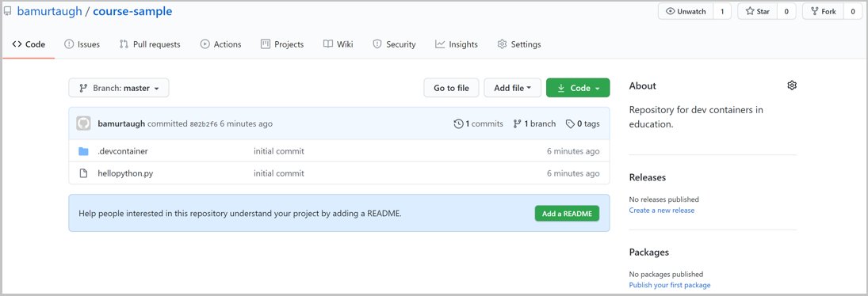The image size is (868, 296).
Task: Click No releases published text
Action: point(664,199)
